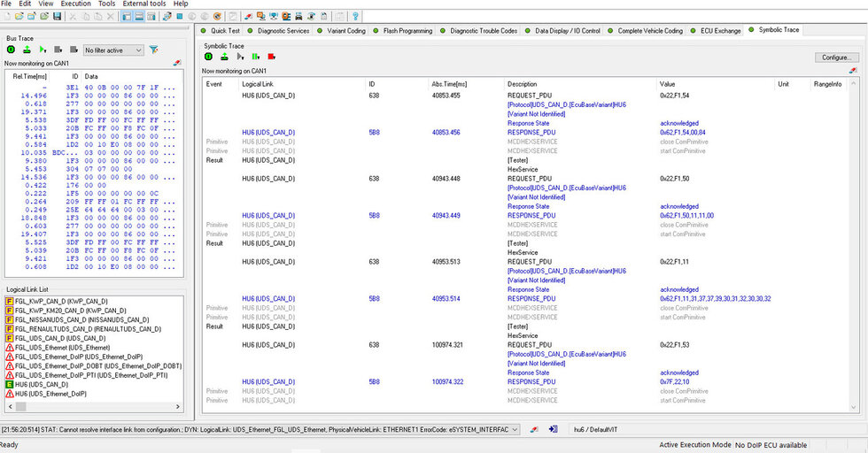Click the Save icon in the main toolbar
Image resolution: width=868 pixels, height=453 pixels.
[x=58, y=17]
